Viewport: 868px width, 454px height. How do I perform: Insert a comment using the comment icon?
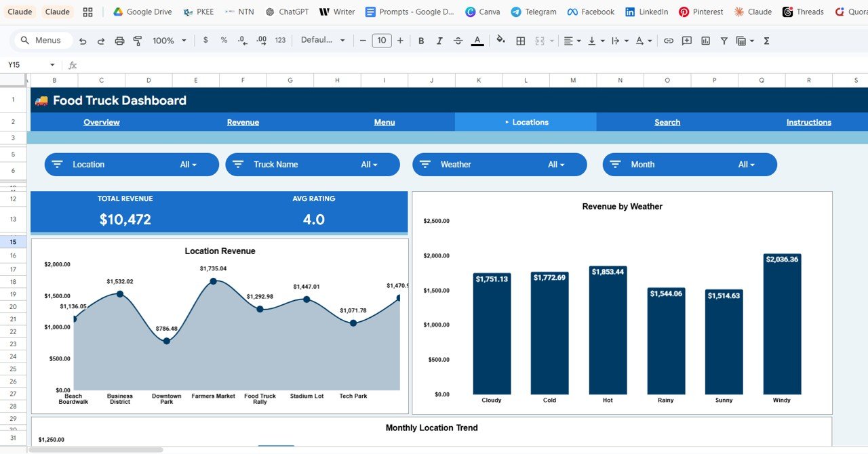[687, 41]
